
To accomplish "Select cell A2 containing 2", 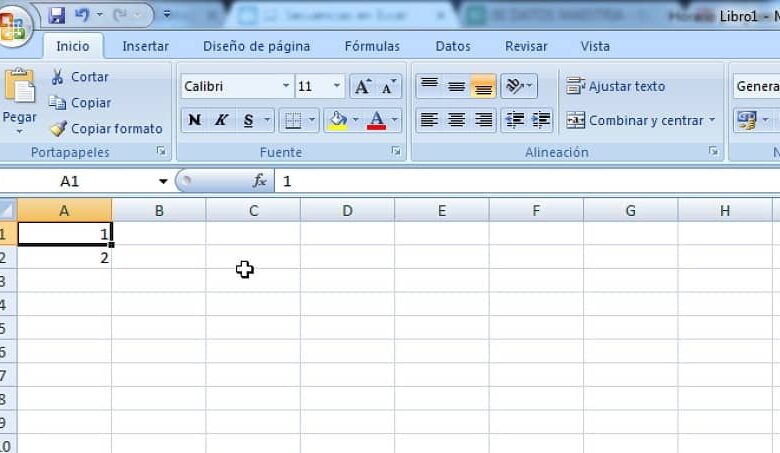I will (64, 257).
